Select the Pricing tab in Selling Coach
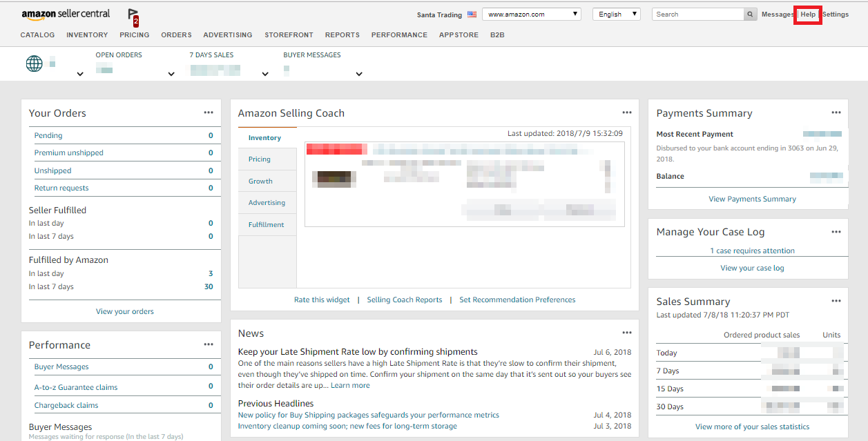The image size is (868, 441). (267, 159)
